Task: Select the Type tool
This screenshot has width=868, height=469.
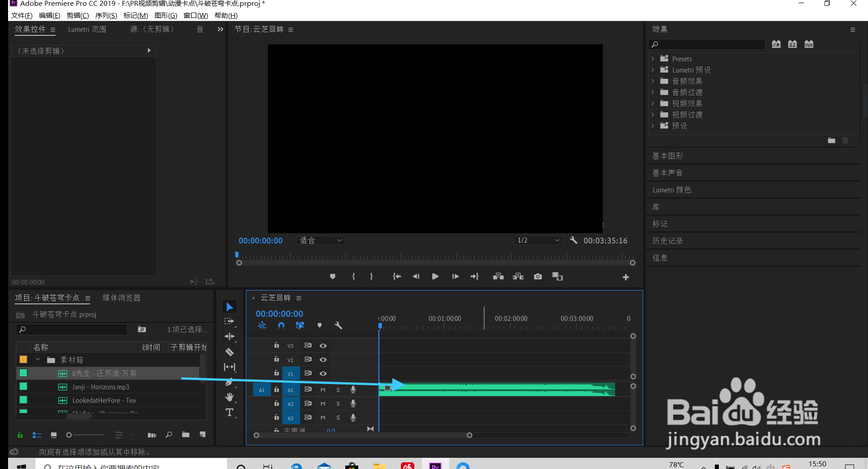Action: 229,412
